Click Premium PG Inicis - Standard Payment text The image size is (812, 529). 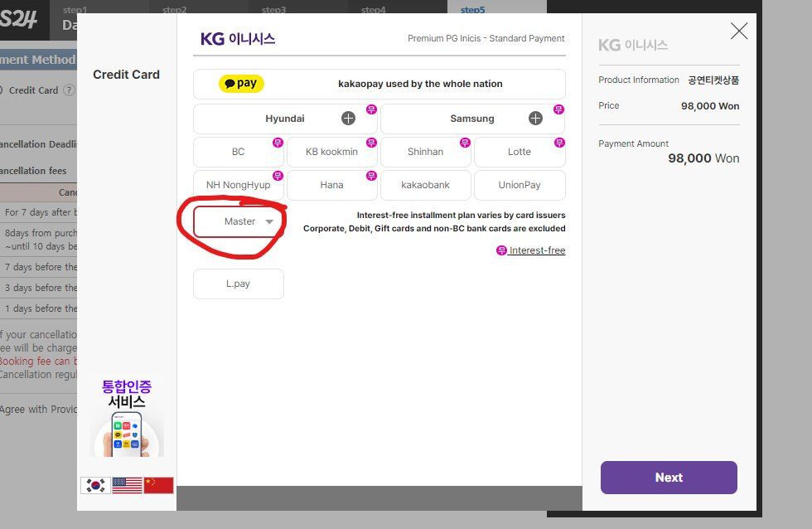coord(486,38)
